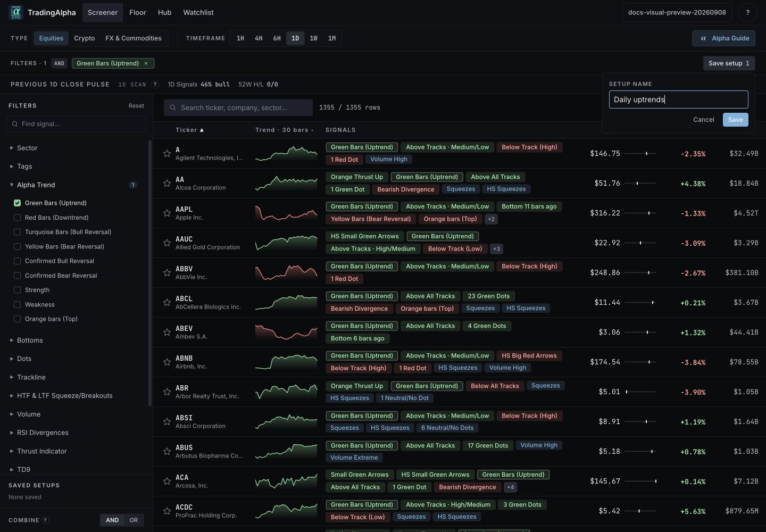This screenshot has width=766, height=532.
Task: Open the help question mark button
Action: (747, 12)
